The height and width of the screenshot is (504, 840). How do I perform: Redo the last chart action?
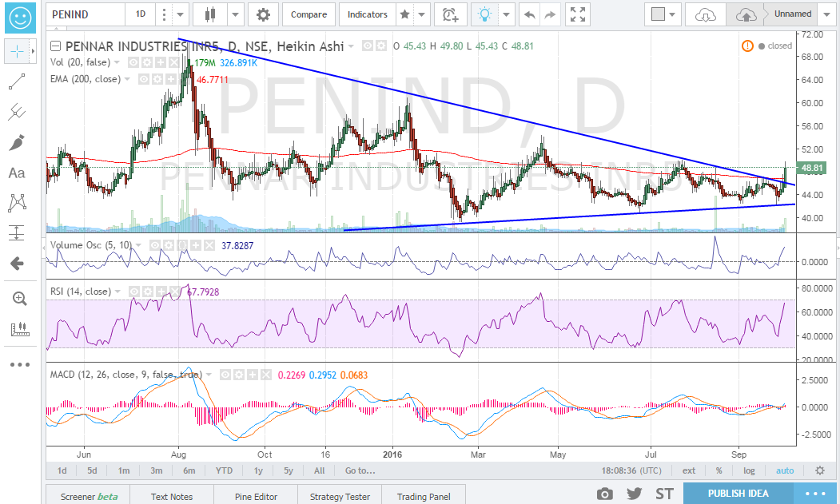(550, 15)
